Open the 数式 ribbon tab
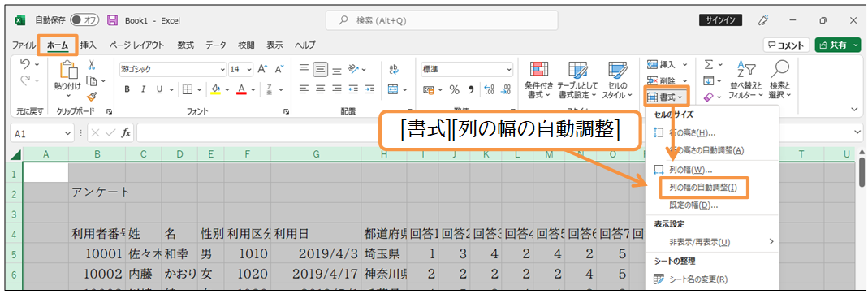 click(185, 45)
